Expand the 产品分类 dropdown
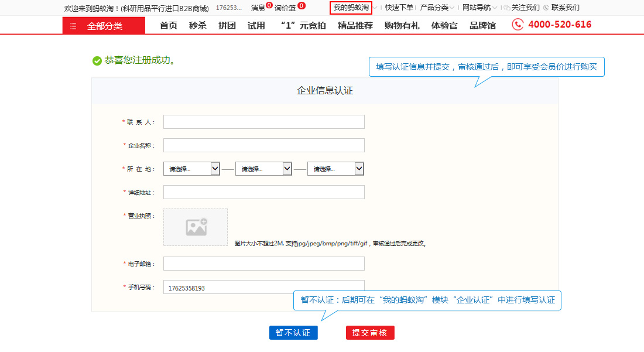This screenshot has width=644, height=352. (x=437, y=8)
